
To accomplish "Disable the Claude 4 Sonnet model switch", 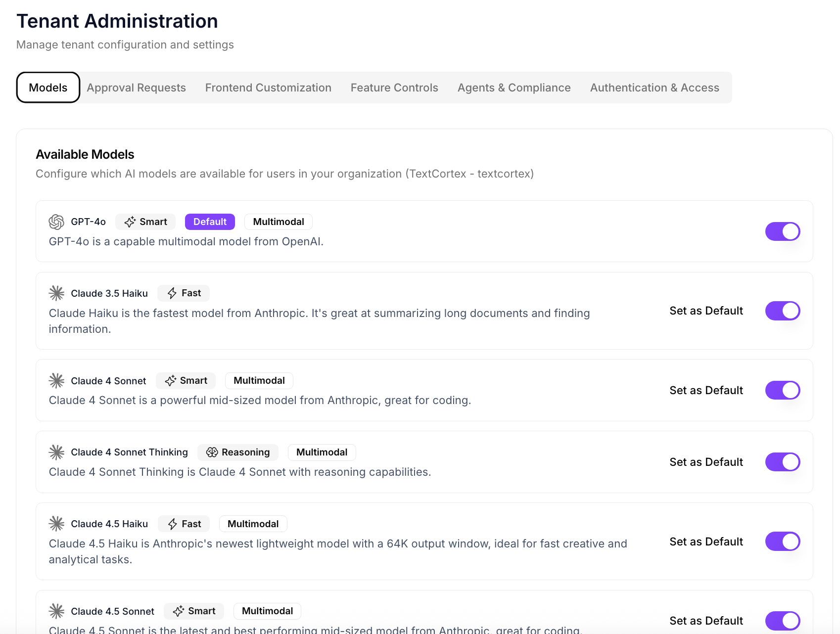I will [x=782, y=390].
